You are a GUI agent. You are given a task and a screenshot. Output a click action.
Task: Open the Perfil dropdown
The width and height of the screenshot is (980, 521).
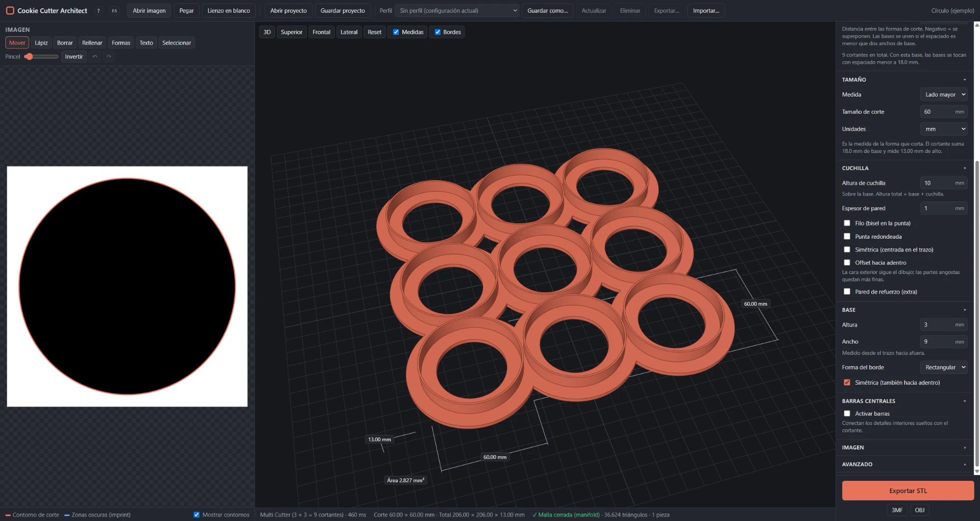[457, 11]
